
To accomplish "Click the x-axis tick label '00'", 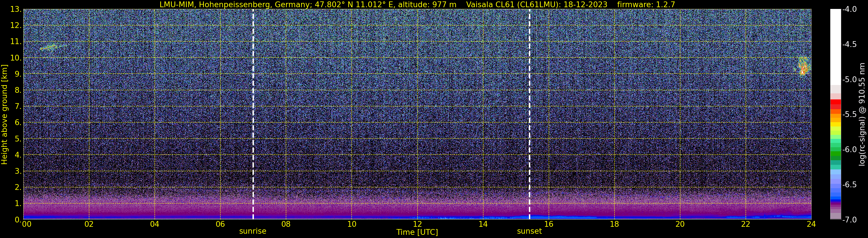I will click(x=26, y=224).
